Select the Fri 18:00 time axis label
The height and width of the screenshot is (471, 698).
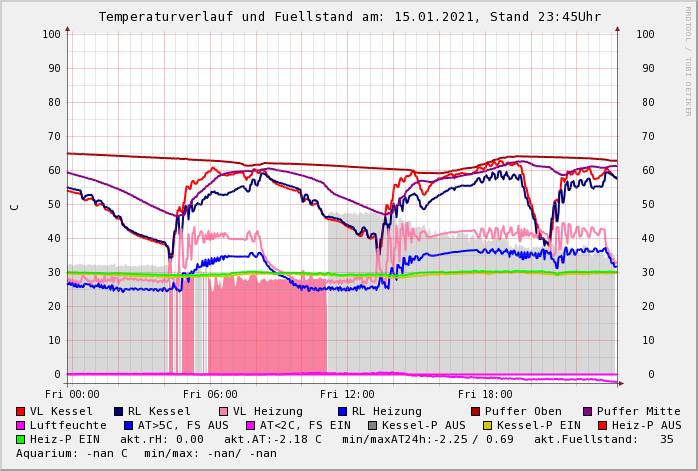coord(485,394)
